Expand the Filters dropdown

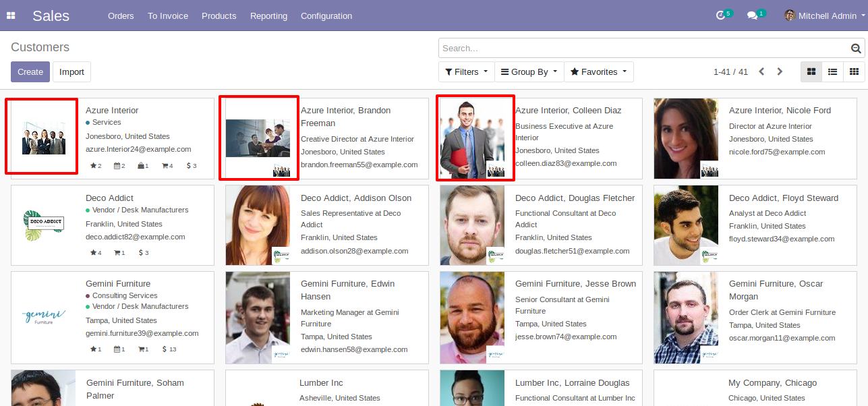click(466, 71)
